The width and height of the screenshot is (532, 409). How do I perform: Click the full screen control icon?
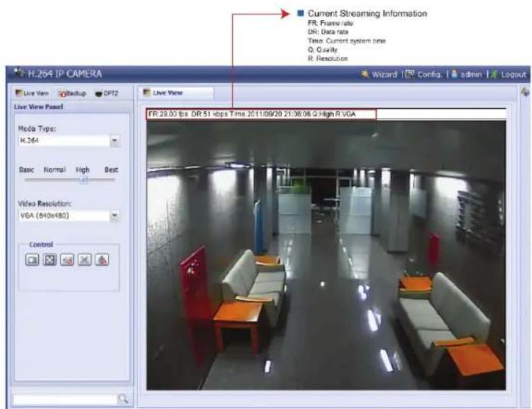(50, 260)
